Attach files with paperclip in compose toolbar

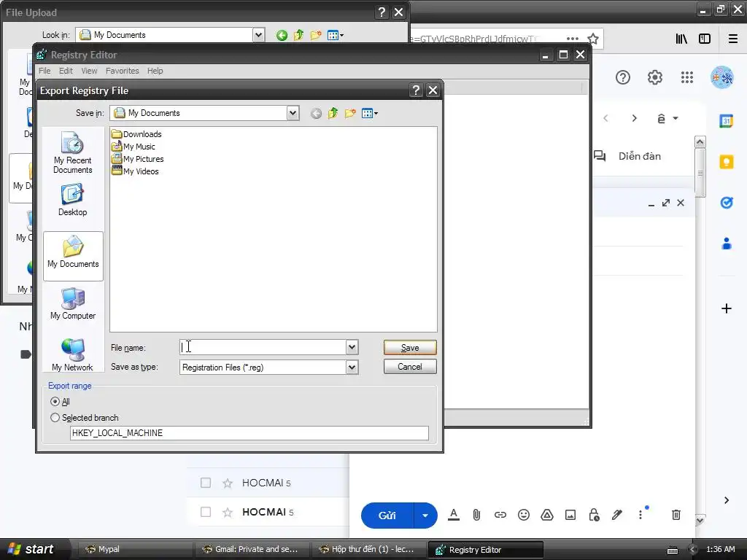tap(476, 515)
